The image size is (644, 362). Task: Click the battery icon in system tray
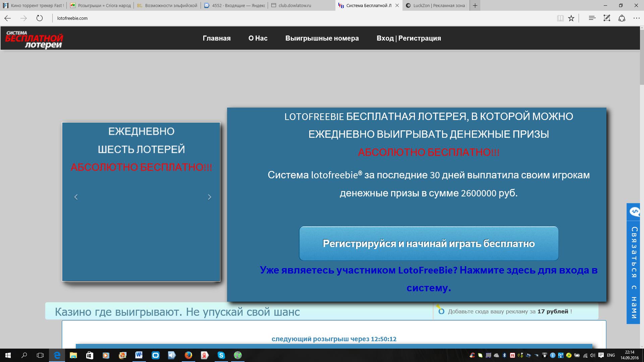577,355
